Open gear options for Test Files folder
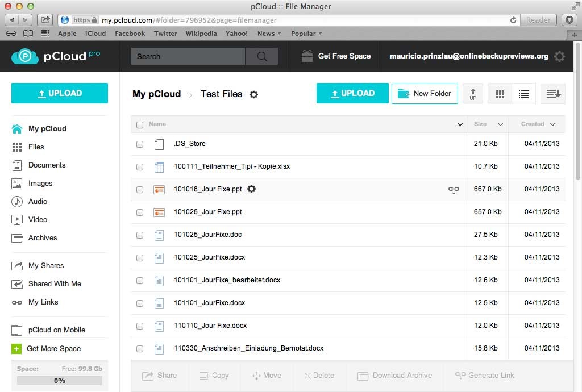The image size is (582, 392). [254, 94]
